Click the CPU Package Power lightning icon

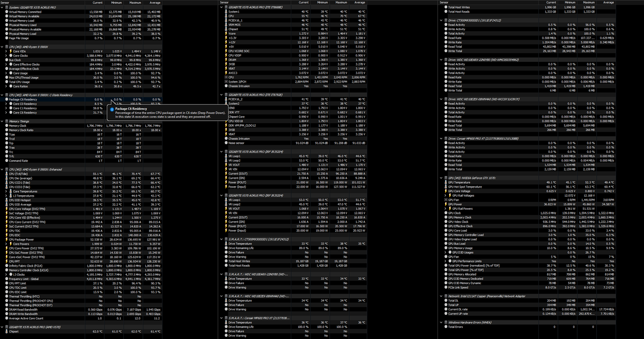(x=7, y=239)
